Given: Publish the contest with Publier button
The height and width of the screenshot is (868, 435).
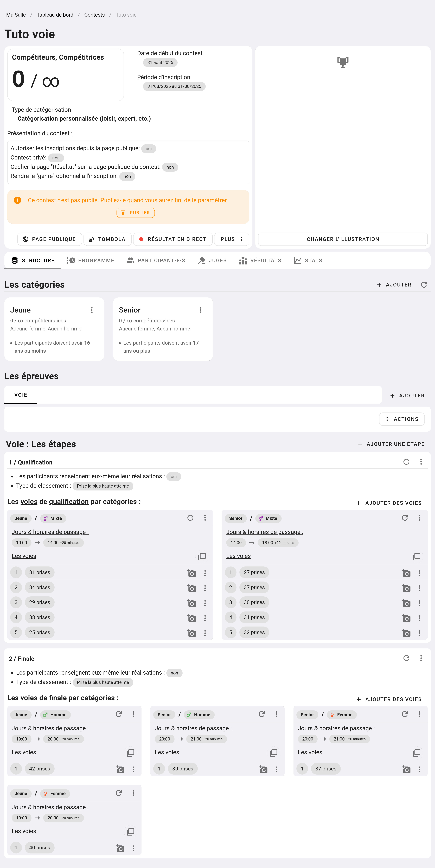Looking at the screenshot, I should tap(135, 213).
